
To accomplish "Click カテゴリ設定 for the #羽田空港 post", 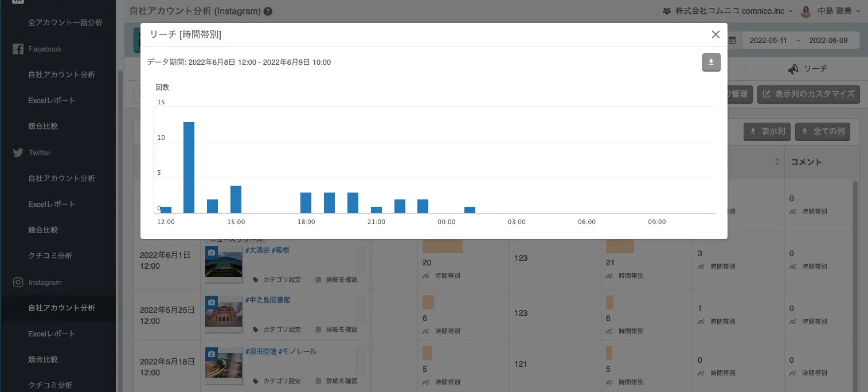I will [x=277, y=381].
